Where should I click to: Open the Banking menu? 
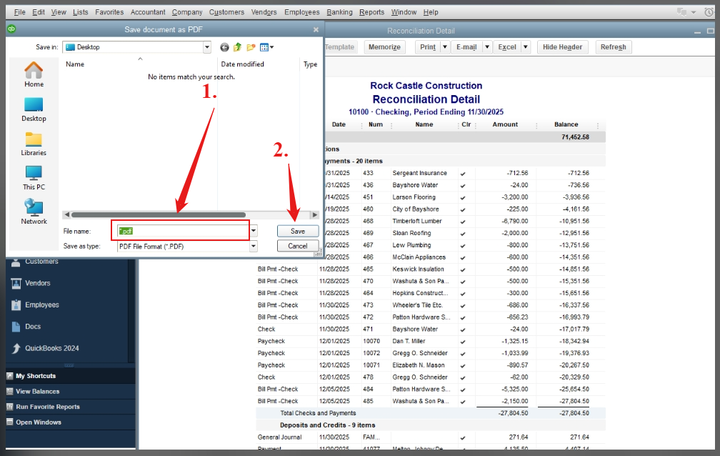[339, 11]
